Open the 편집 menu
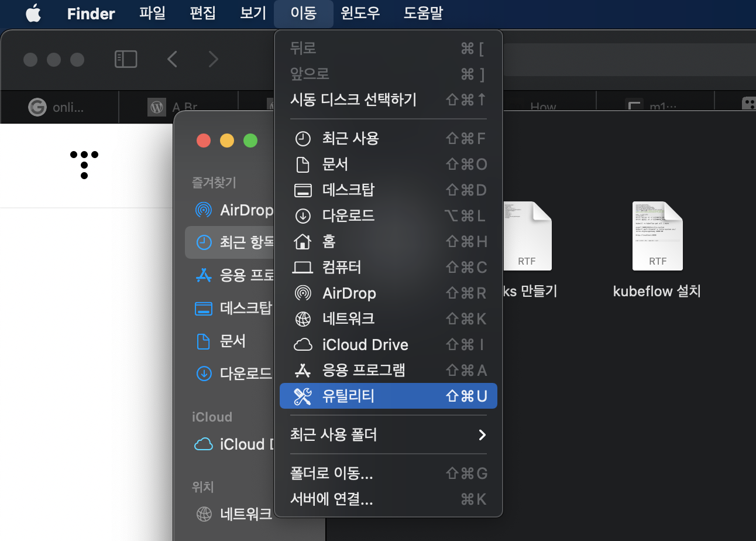 click(x=203, y=13)
